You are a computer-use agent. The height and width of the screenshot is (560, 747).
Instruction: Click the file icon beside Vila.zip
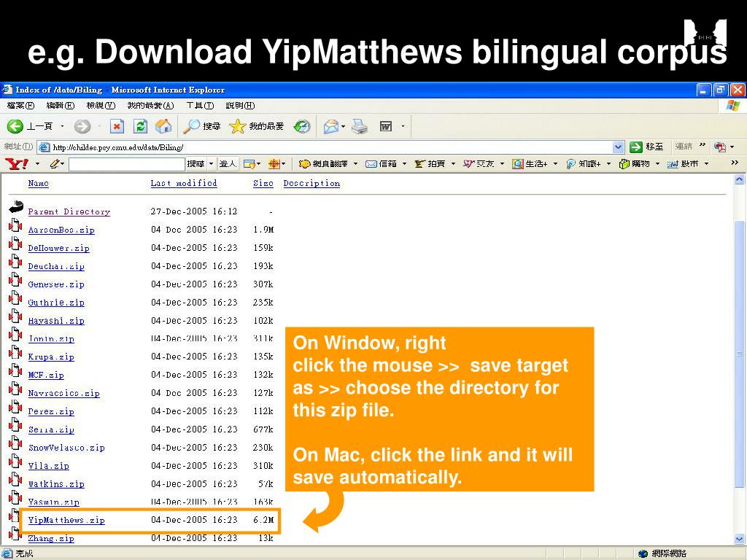click(x=15, y=462)
